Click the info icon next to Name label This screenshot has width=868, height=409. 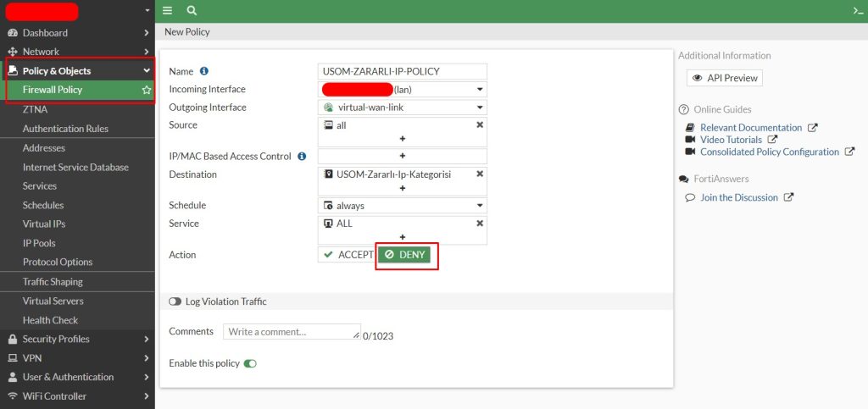[x=204, y=71]
